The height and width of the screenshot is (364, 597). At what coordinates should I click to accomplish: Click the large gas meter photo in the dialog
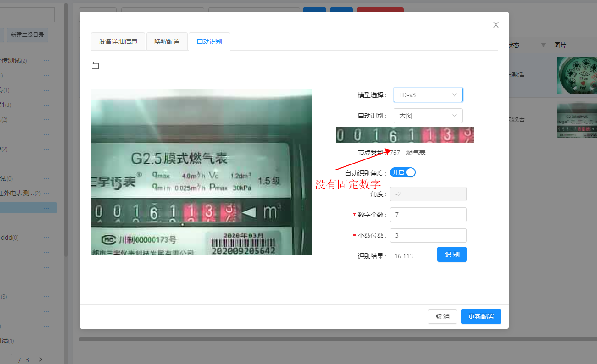point(202,172)
